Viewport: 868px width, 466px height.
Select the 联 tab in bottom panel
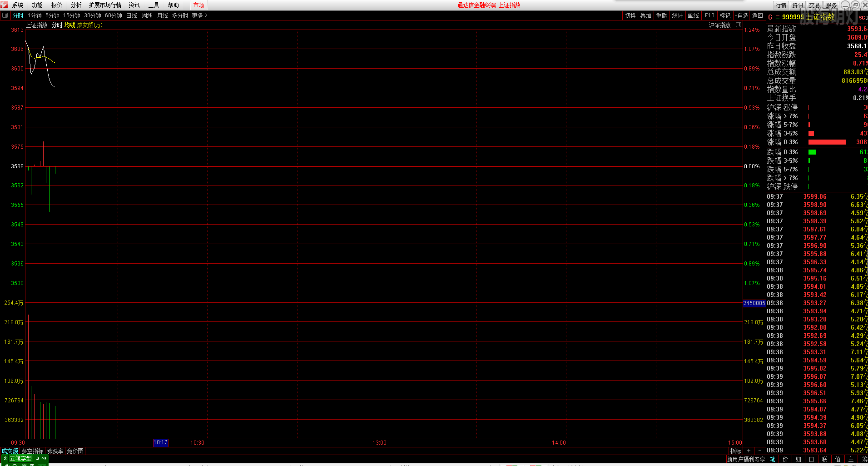824,459
